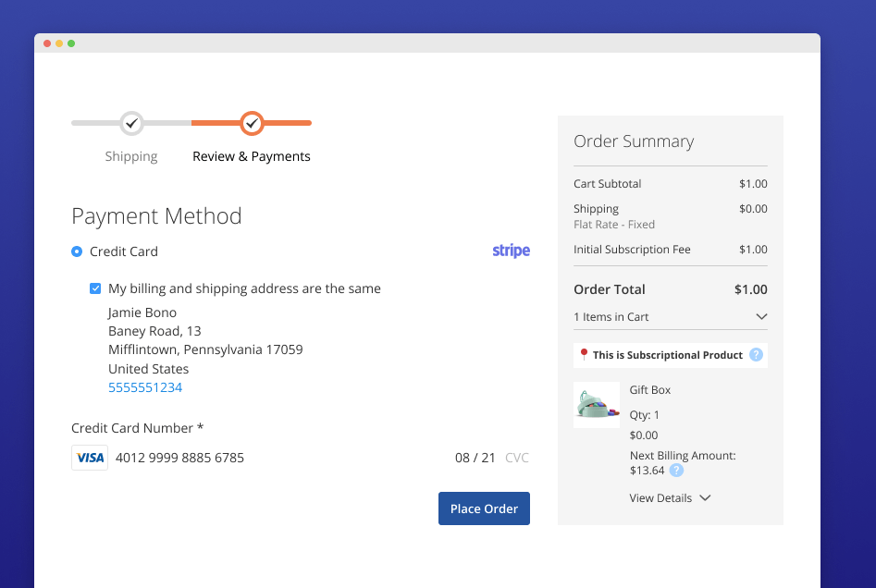Click the Visa card brand icon
The height and width of the screenshot is (588, 876).
90,458
